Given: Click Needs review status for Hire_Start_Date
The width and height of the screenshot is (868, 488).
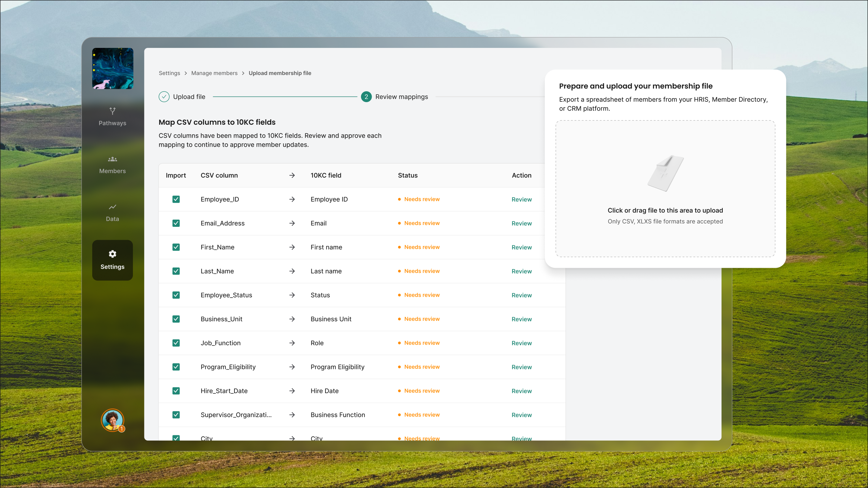Looking at the screenshot, I should (419, 391).
